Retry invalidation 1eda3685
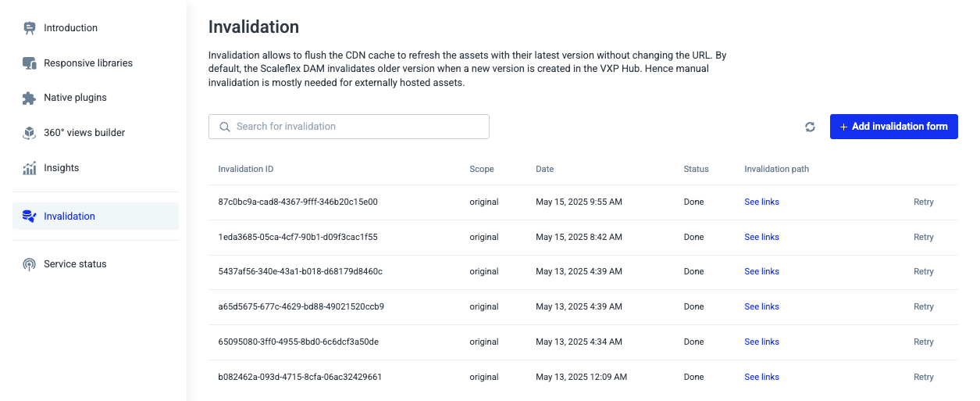 click(x=923, y=237)
